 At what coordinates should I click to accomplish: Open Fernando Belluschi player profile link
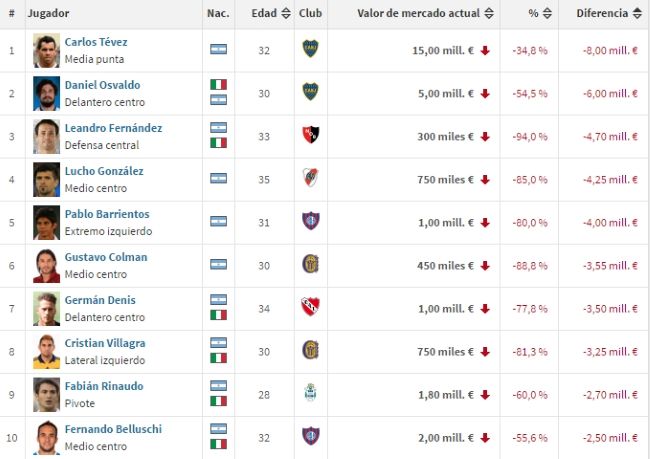[x=113, y=429]
